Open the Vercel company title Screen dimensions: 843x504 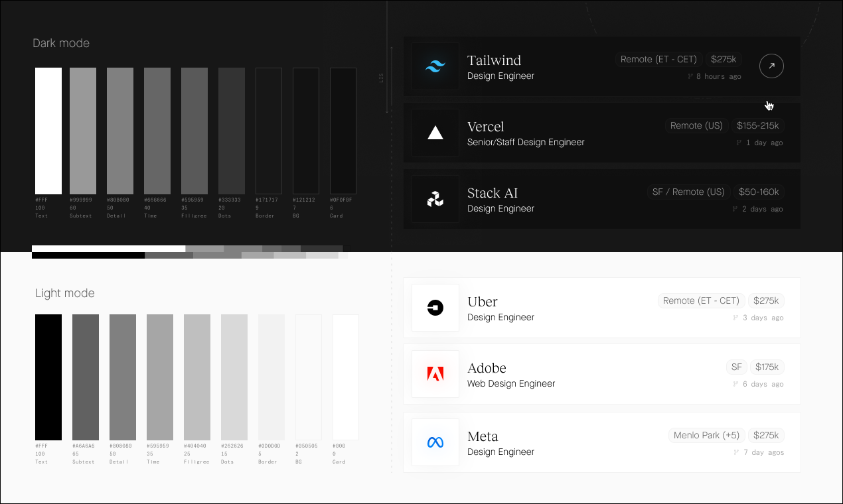485,127
